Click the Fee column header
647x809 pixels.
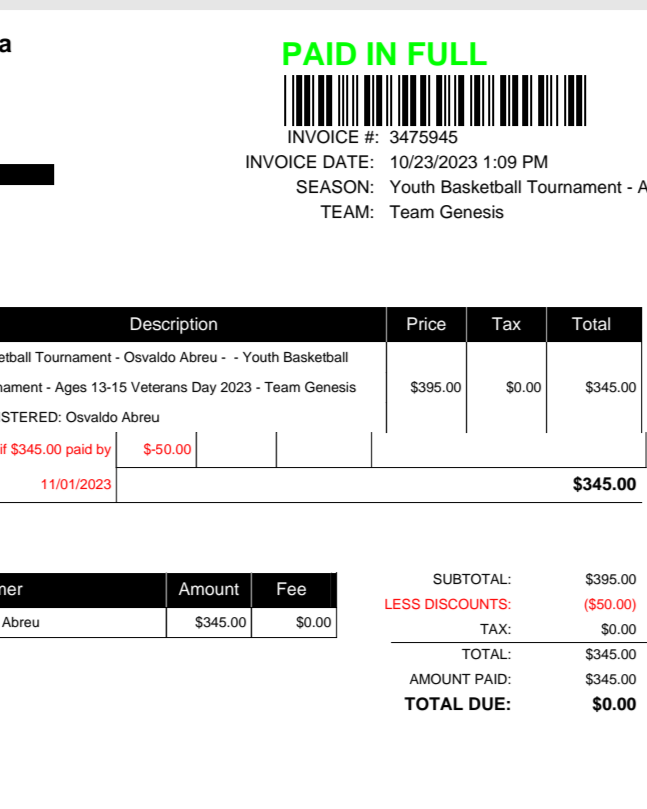coord(291,589)
